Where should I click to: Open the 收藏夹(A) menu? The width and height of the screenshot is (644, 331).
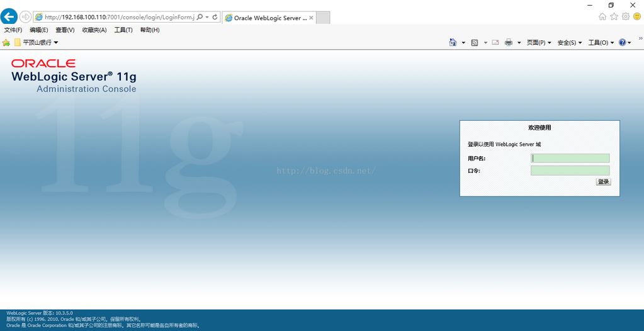[94, 30]
